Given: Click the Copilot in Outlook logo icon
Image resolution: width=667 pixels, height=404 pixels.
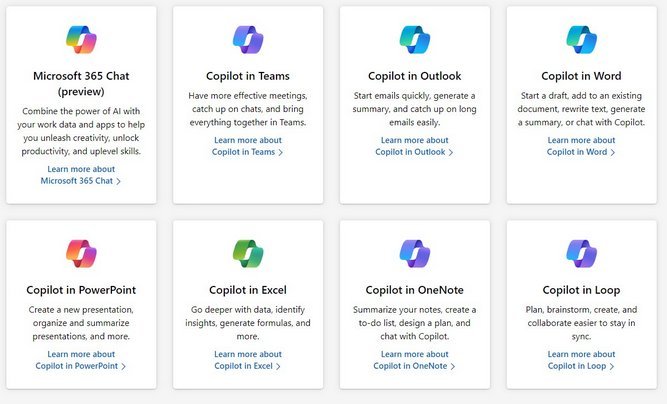Looking at the screenshot, I should coord(414,39).
